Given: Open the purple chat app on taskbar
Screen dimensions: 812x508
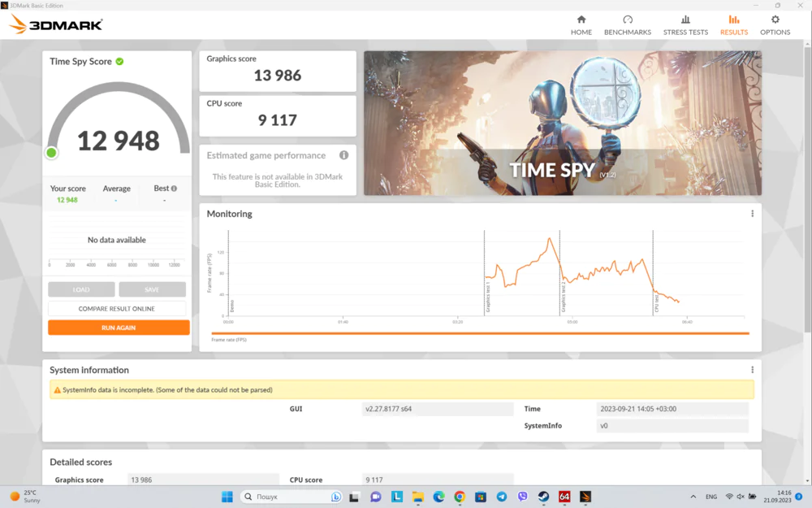Looking at the screenshot, I should pos(375,497).
